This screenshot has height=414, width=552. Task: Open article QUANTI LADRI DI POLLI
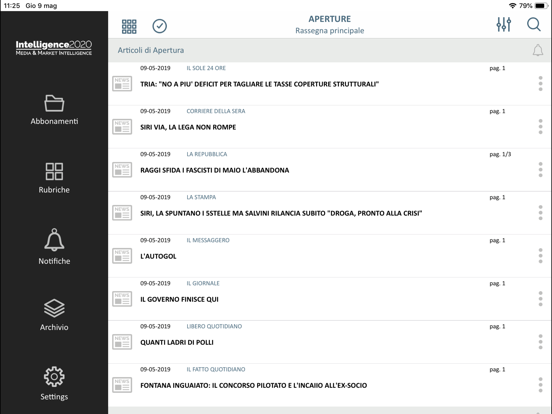[177, 343]
